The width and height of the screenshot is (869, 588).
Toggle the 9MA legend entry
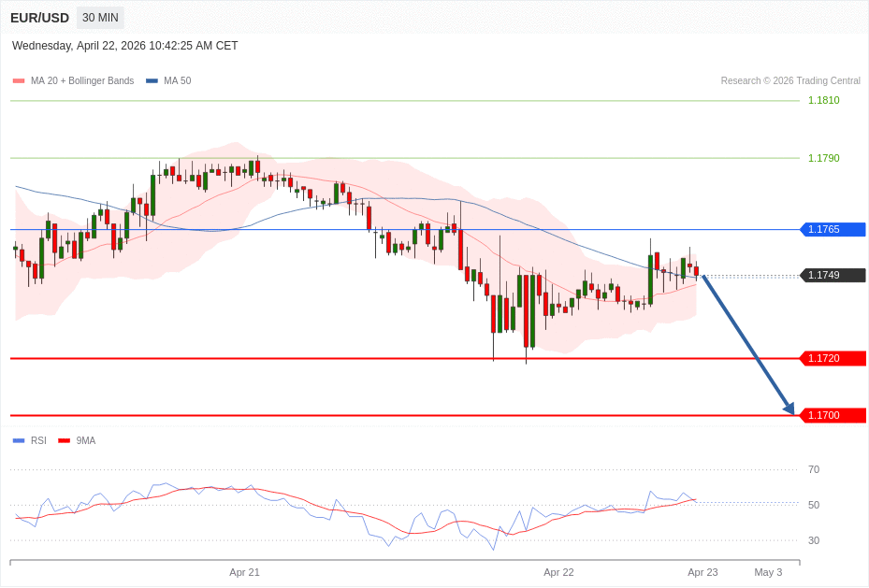(x=77, y=440)
